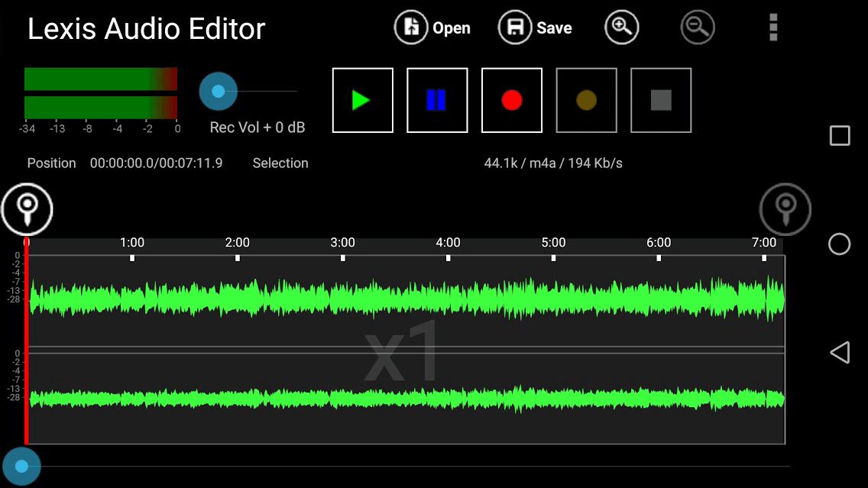Tap Android home circle button
Viewport: 868px width, 488px height.
click(x=839, y=244)
